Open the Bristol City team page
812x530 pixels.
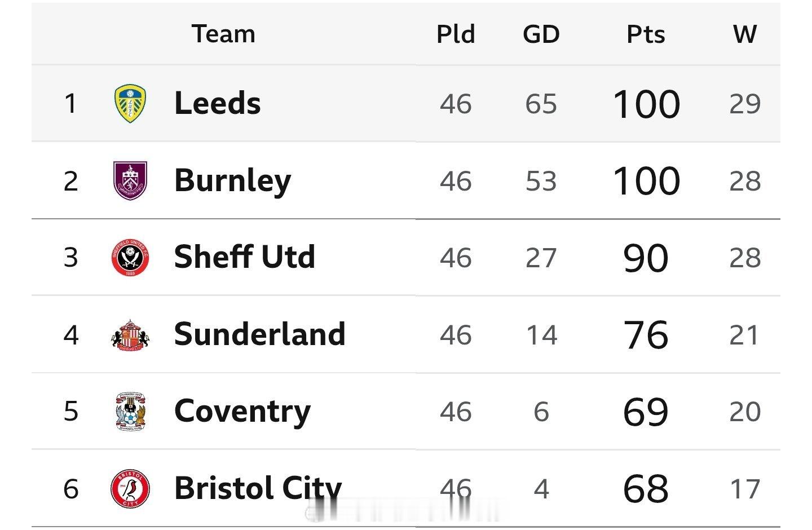click(258, 488)
